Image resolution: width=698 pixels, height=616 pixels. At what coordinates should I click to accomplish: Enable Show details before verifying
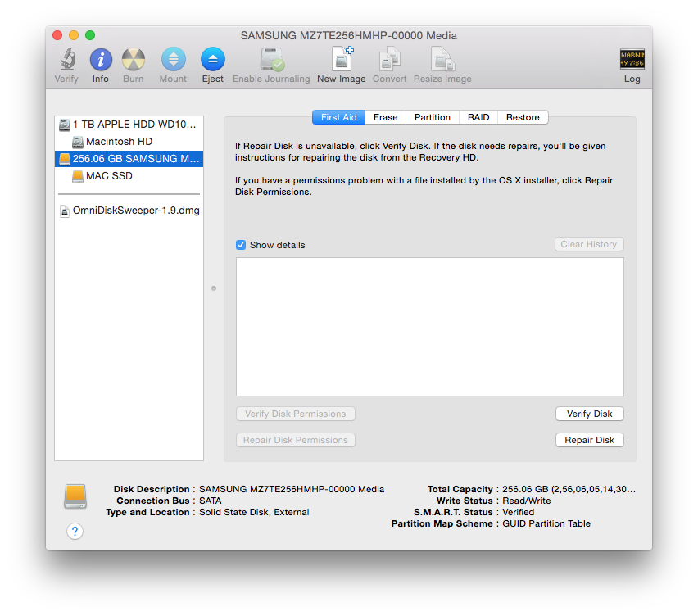point(241,245)
